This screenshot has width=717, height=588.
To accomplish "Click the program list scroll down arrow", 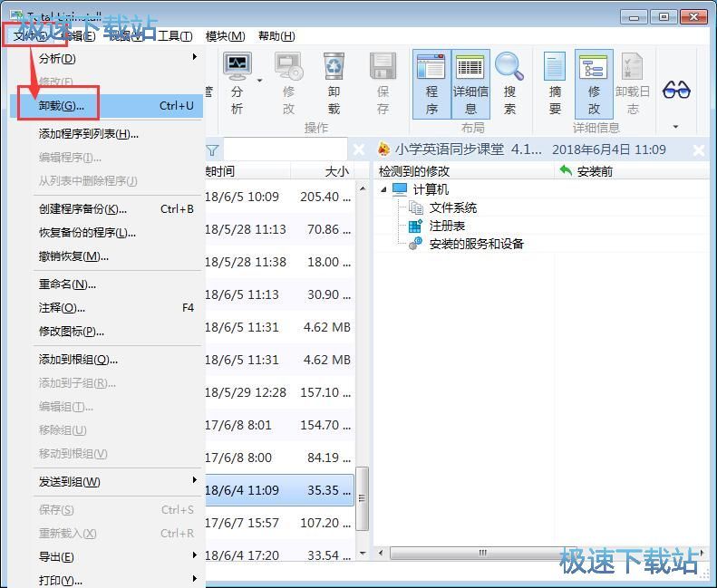I will pyautogui.click(x=363, y=554).
